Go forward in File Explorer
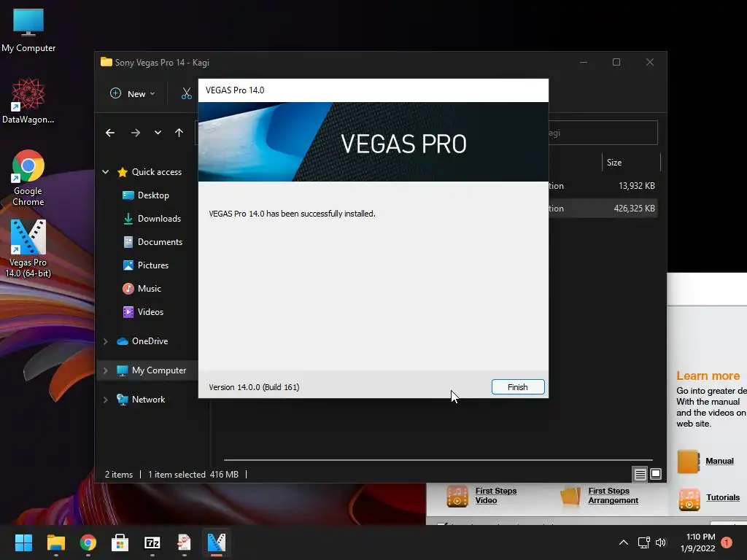This screenshot has width=747, height=560. (x=136, y=133)
